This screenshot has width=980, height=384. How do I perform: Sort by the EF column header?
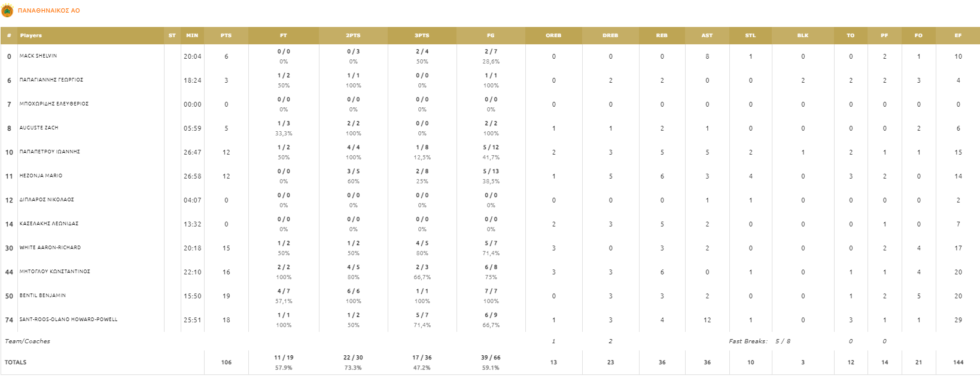958,35
